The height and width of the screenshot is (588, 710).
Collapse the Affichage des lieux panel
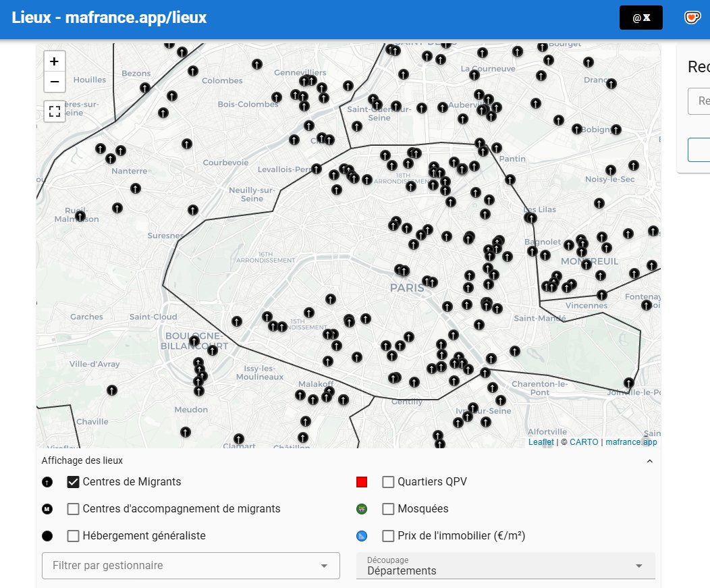click(649, 460)
